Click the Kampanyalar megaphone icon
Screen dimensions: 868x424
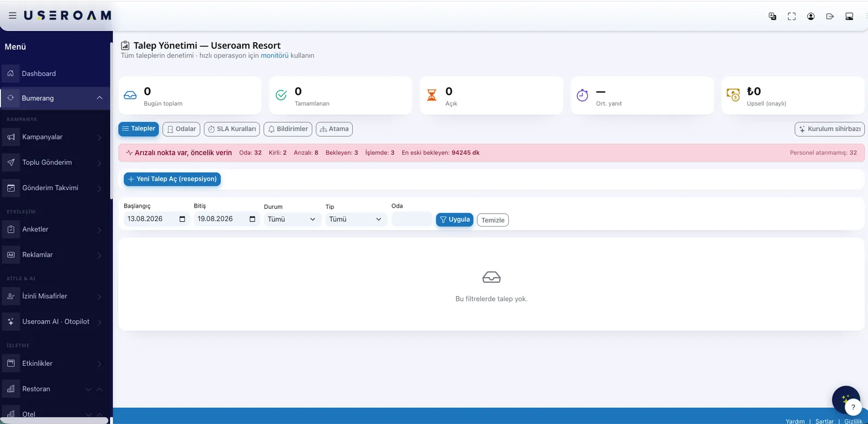[x=11, y=137]
